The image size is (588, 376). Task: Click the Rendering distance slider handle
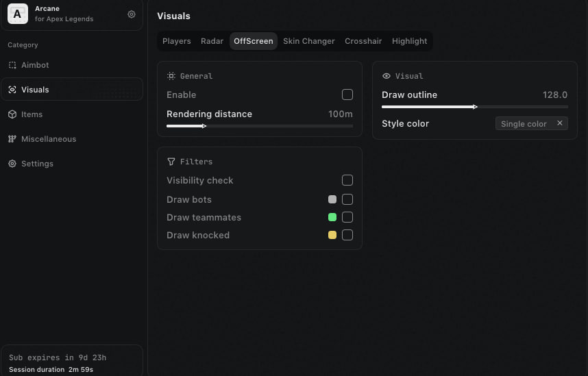click(x=204, y=126)
